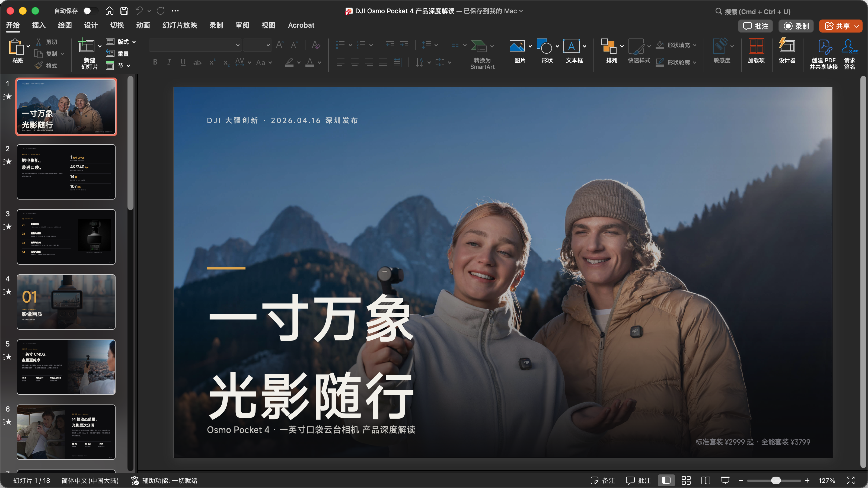Click the 备注 notes button in status bar
This screenshot has height=488, width=868.
coord(603,481)
